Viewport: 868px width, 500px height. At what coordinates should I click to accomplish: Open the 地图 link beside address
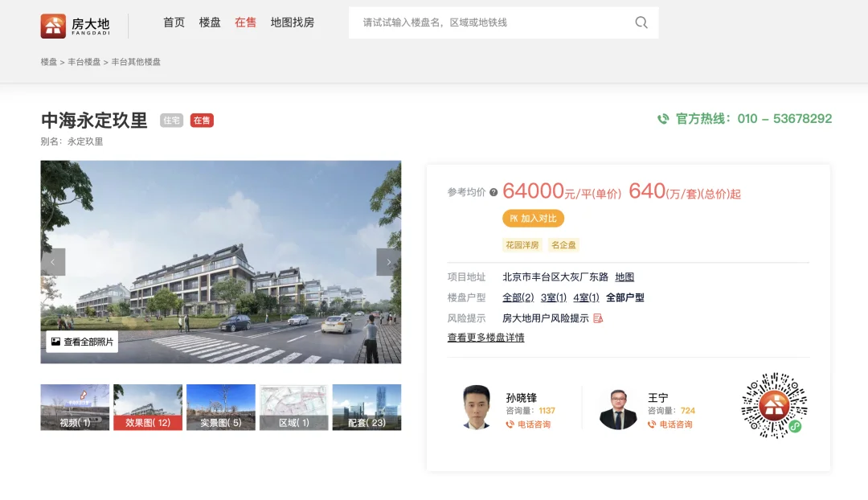pos(624,277)
